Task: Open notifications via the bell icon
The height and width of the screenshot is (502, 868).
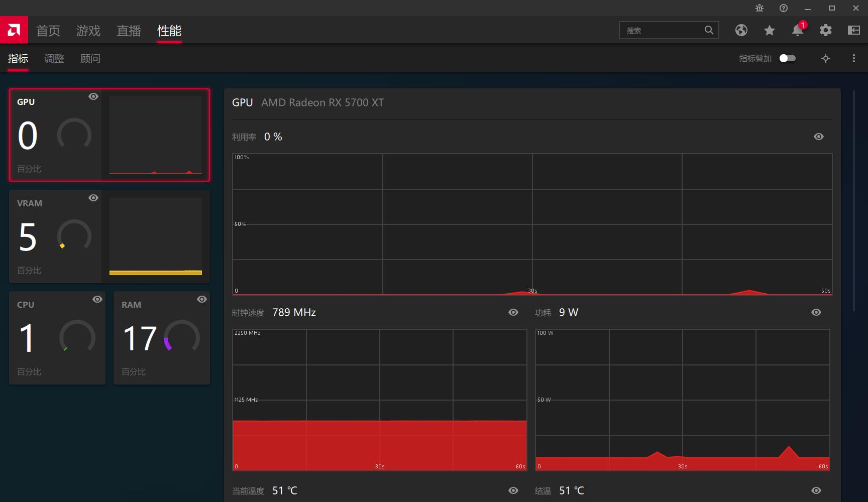Action: [797, 30]
